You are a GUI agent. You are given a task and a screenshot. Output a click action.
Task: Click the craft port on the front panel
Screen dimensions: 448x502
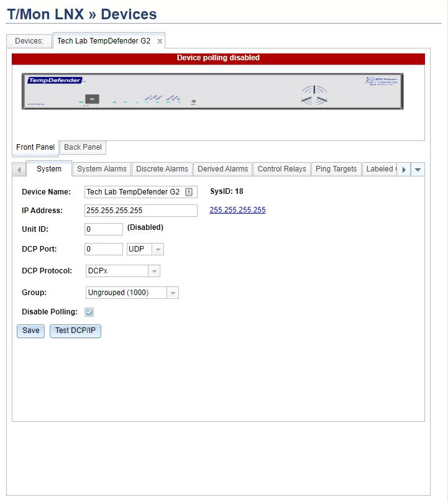91,99
